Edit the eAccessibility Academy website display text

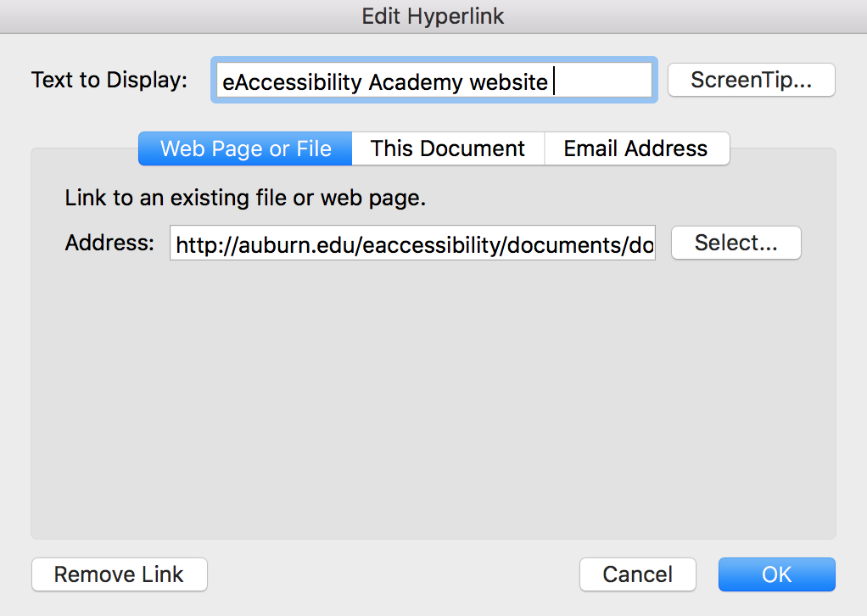(433, 81)
